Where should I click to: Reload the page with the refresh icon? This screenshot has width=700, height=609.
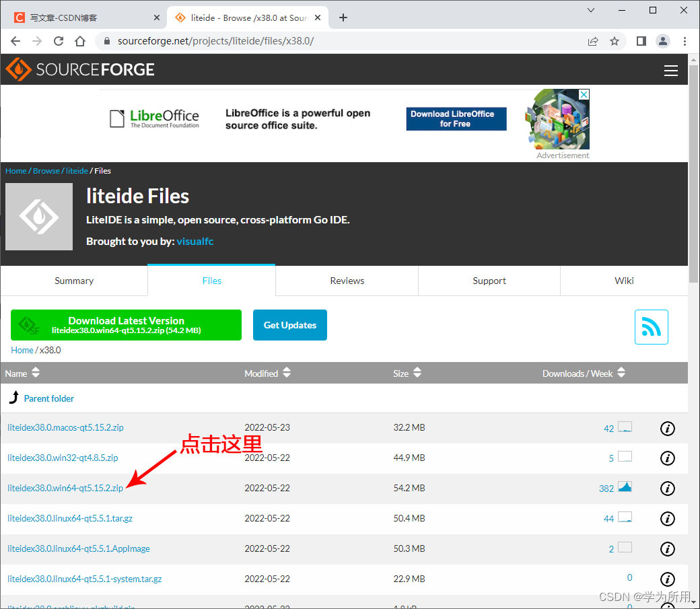(x=59, y=41)
